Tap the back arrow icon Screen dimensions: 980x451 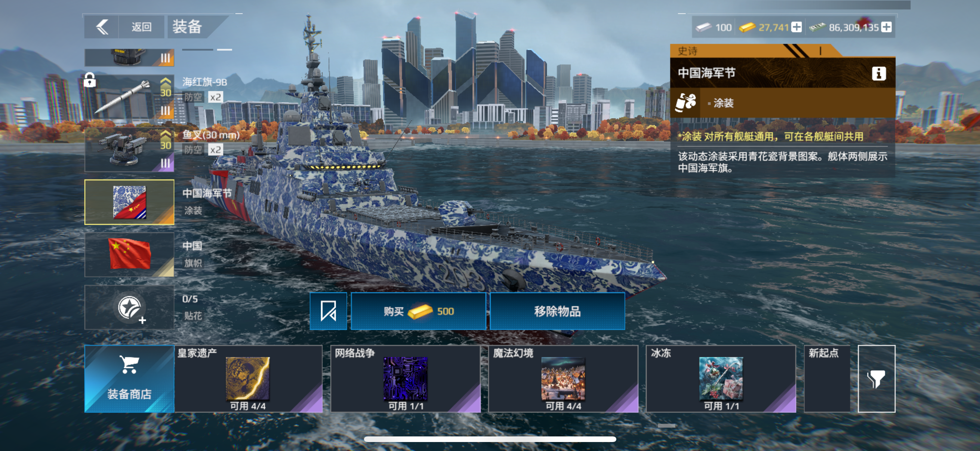click(x=102, y=27)
